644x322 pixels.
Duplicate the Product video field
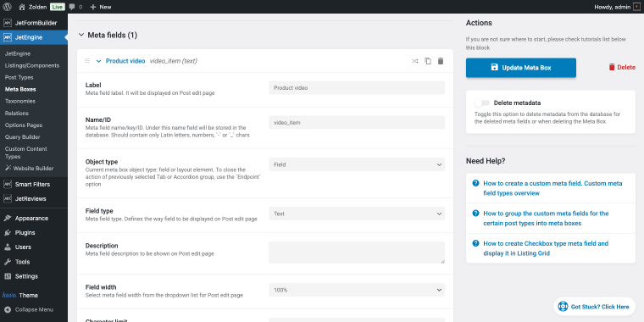(x=428, y=61)
